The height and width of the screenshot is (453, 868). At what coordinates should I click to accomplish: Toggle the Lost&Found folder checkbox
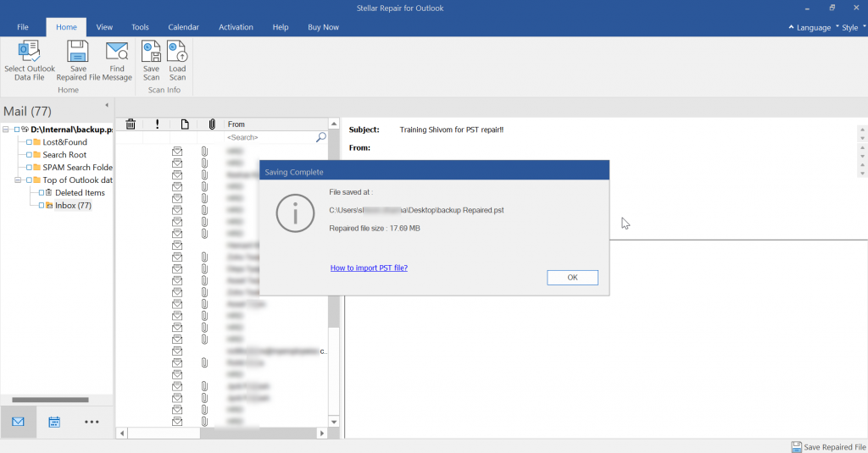[x=29, y=142]
